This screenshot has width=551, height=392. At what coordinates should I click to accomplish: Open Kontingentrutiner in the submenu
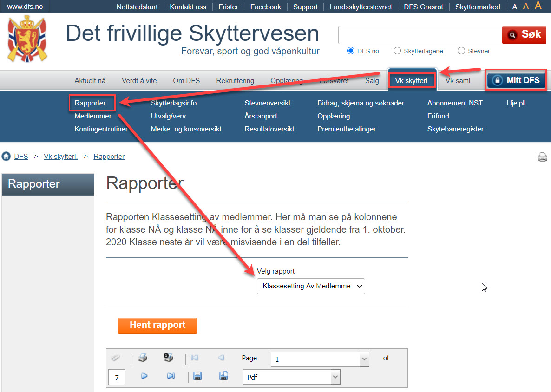click(101, 129)
